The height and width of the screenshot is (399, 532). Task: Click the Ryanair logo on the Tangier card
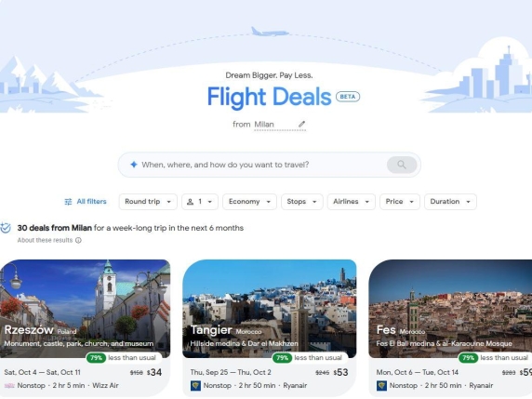pos(195,386)
